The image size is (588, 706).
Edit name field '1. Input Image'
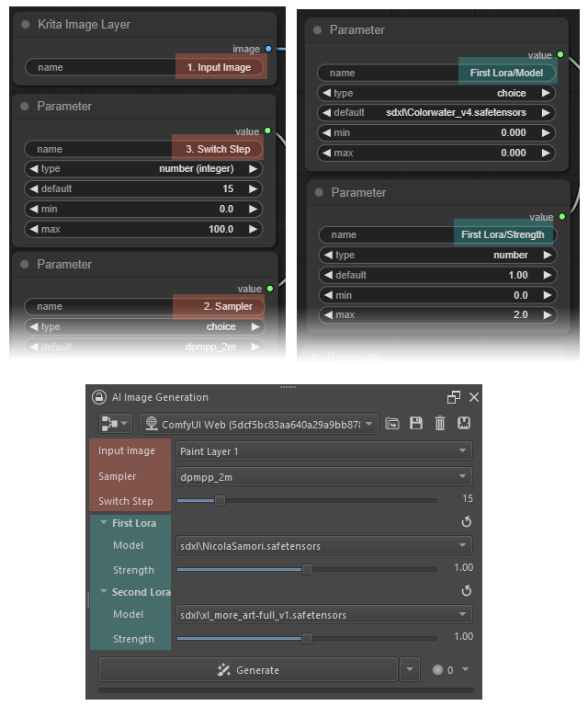pyautogui.click(x=144, y=67)
